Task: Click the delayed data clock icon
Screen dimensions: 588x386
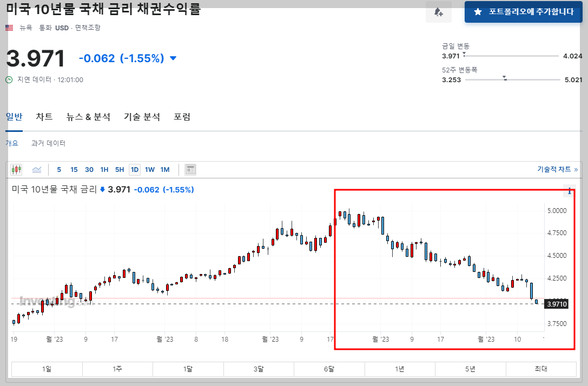Action: [9, 80]
